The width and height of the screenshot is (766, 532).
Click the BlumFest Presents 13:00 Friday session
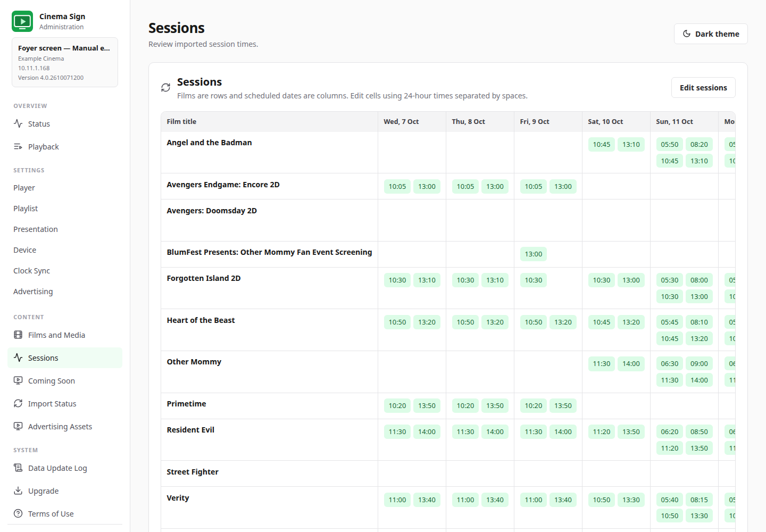pyautogui.click(x=534, y=254)
